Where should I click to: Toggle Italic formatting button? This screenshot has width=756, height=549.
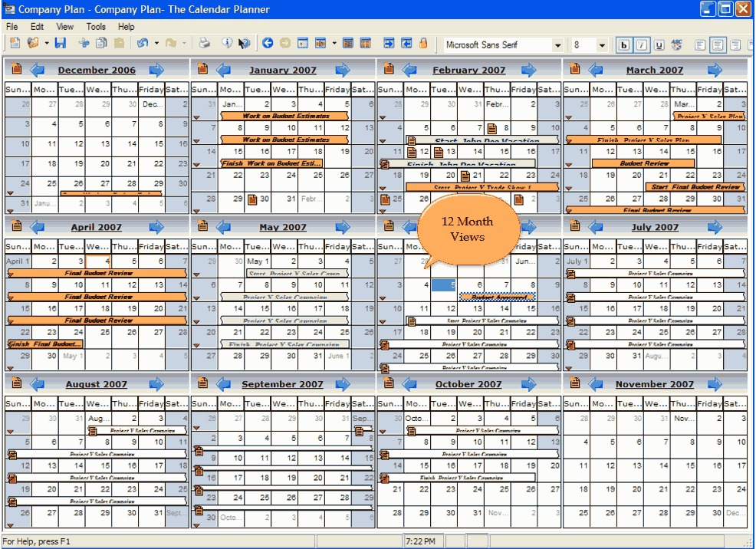(642, 45)
